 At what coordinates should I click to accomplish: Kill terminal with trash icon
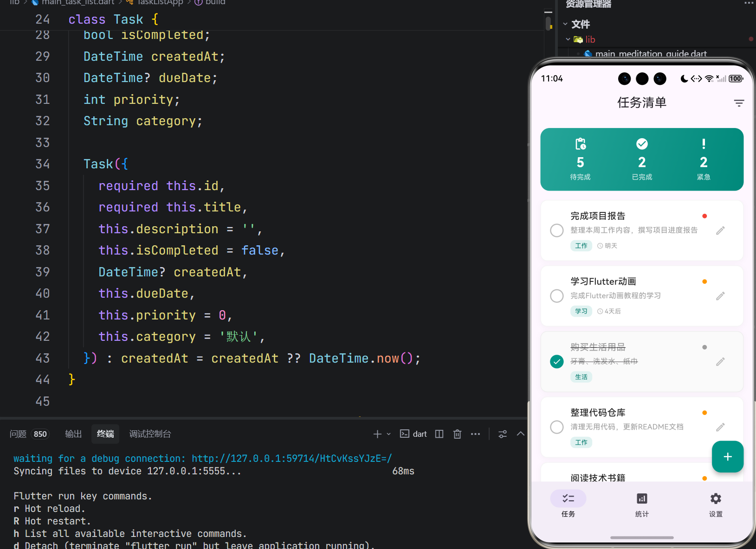click(x=457, y=434)
